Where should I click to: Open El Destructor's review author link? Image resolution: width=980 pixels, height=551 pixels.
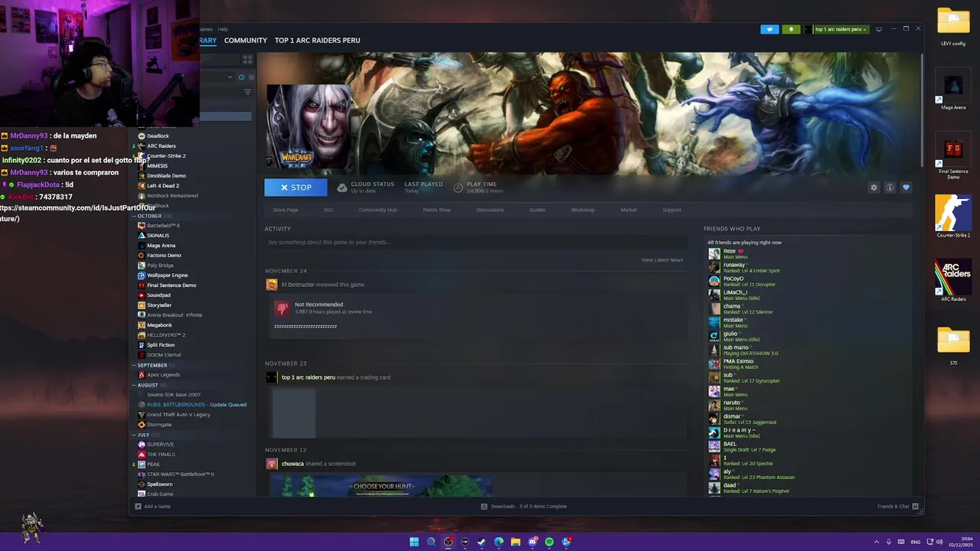(x=299, y=285)
